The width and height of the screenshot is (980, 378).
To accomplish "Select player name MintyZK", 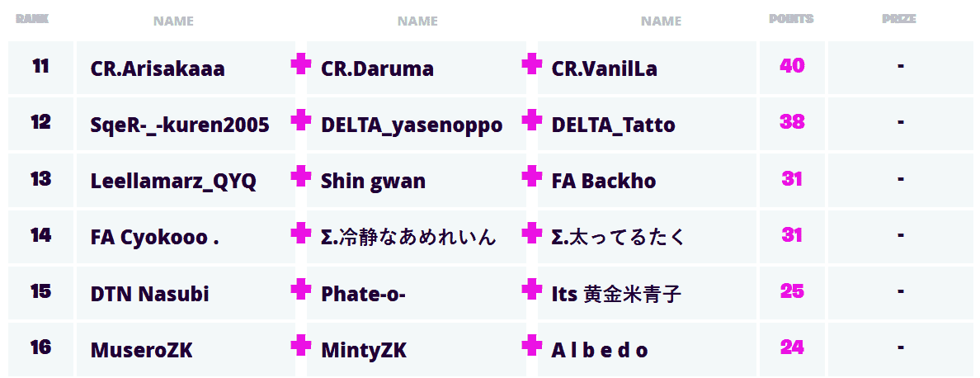I will click(x=364, y=351).
